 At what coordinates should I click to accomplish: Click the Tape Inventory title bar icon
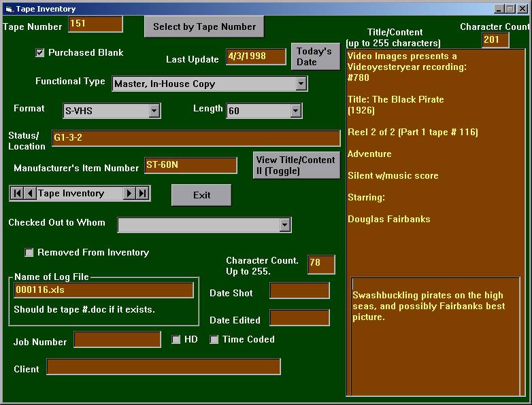point(8,9)
